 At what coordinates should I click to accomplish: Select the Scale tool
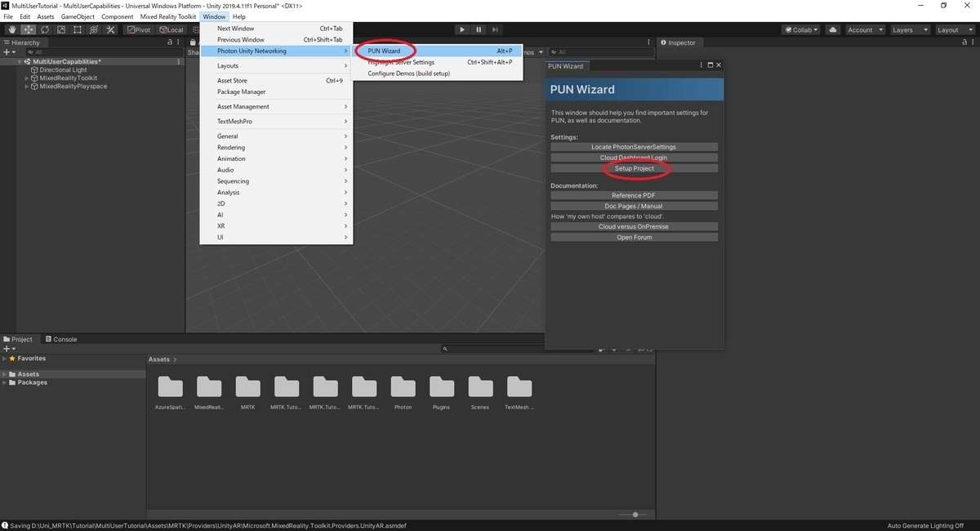(x=60, y=29)
